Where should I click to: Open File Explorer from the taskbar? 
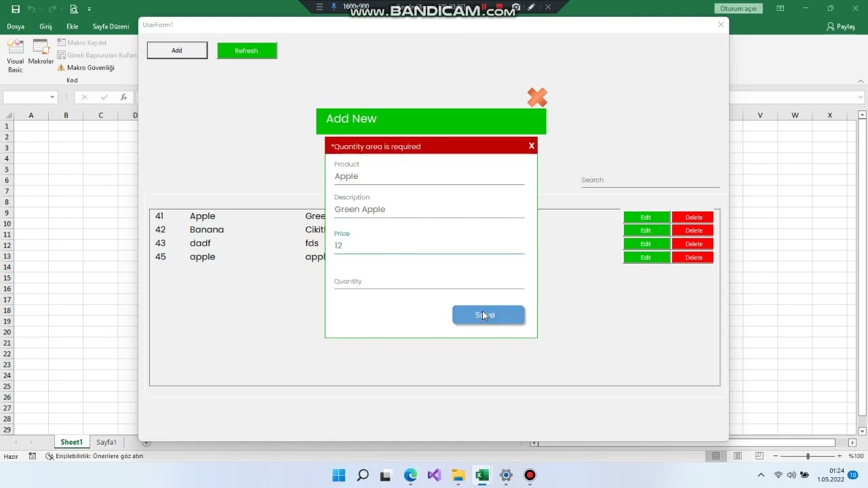(x=458, y=475)
